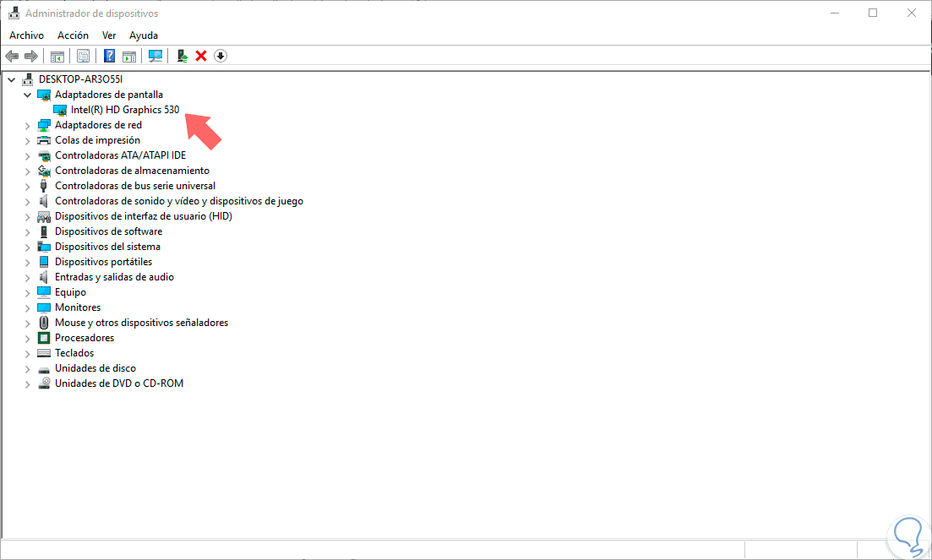Close the Administrador de dispositivos window
This screenshot has height=560, width=932.
click(911, 13)
